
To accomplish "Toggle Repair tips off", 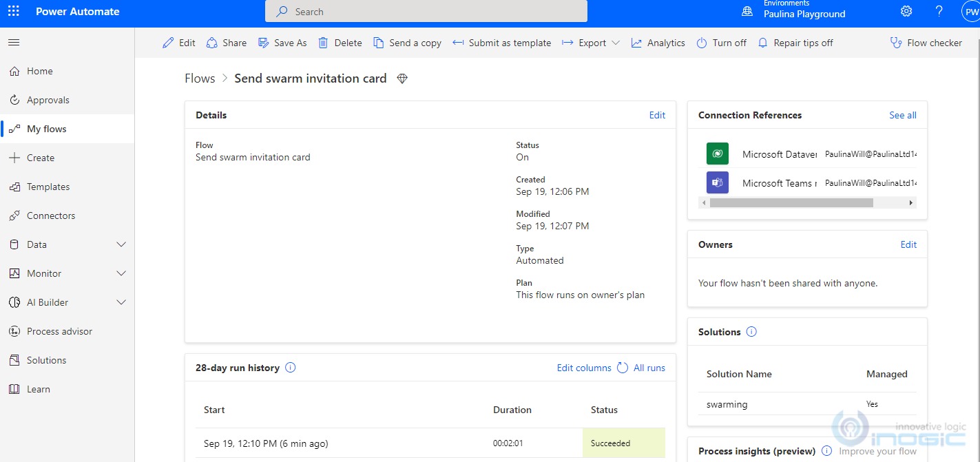I will tap(795, 43).
